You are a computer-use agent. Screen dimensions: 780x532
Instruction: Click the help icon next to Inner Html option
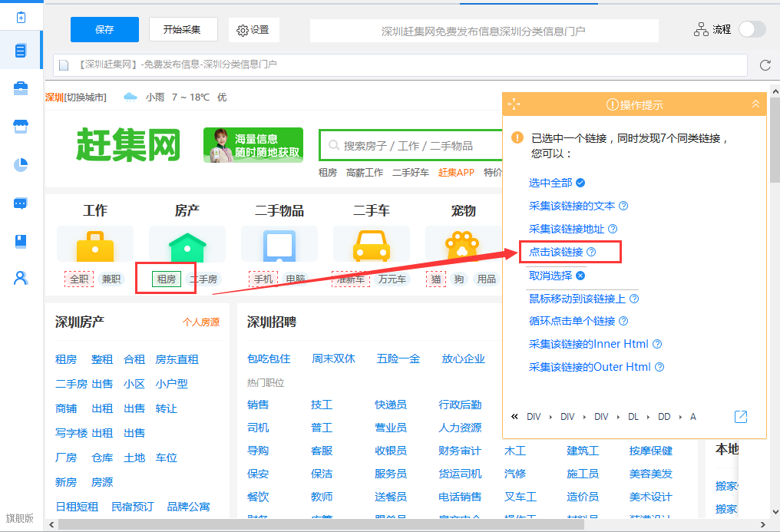point(657,344)
